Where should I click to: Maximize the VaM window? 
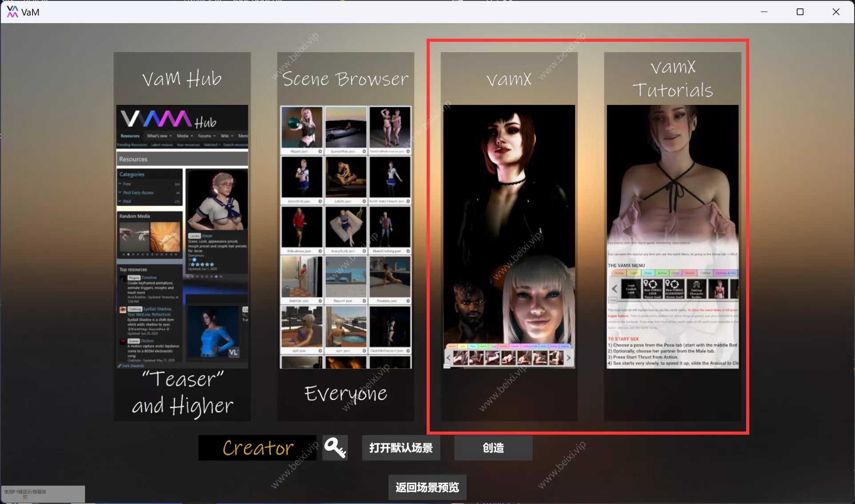point(800,12)
